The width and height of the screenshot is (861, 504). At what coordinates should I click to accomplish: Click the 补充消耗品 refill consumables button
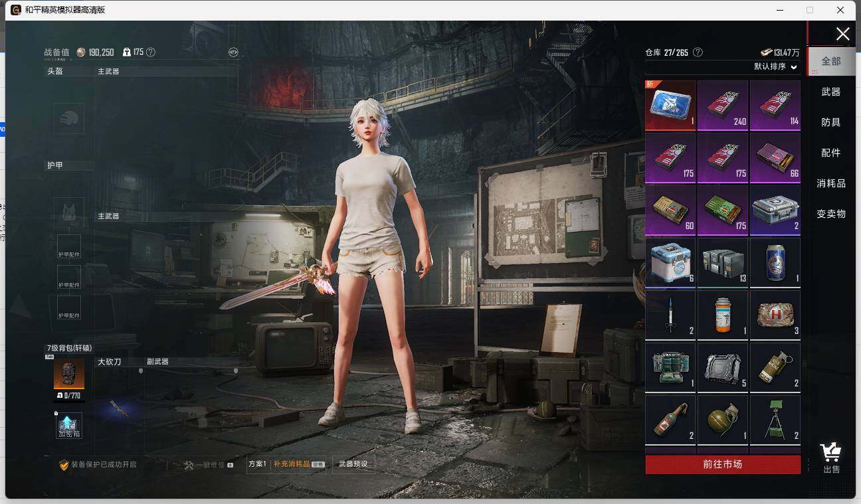tap(298, 464)
